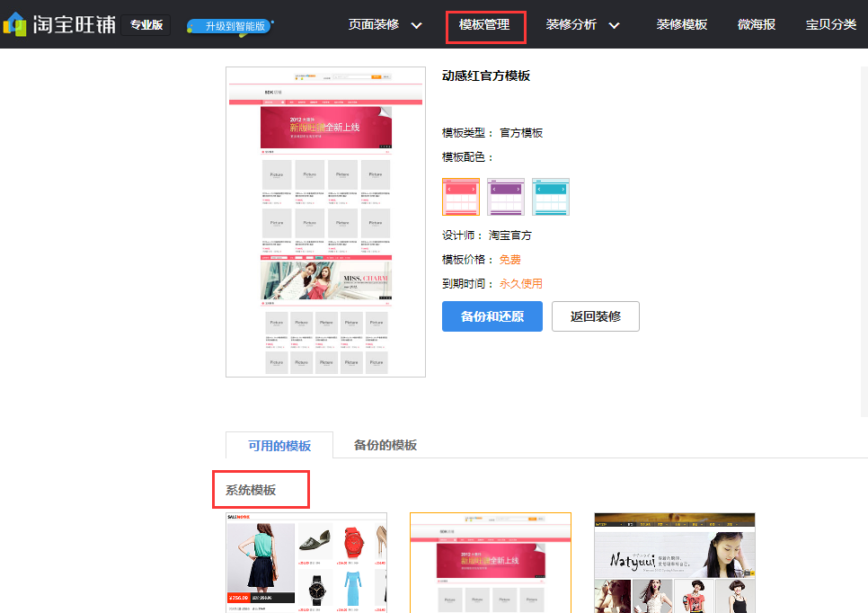The height and width of the screenshot is (613, 868).
Task: Click the 淘宝旺铺 logo icon
Action: tap(13, 25)
